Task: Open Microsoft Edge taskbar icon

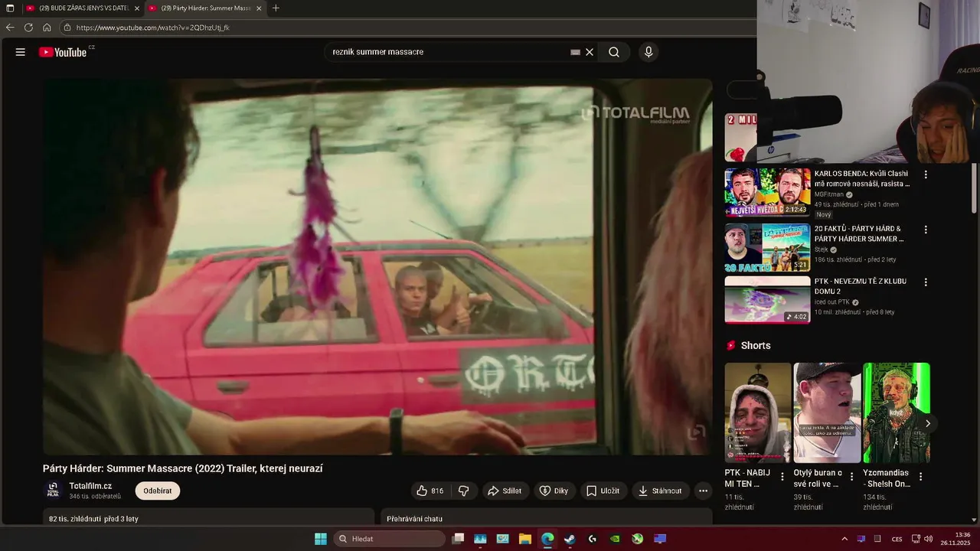Action: (547, 539)
